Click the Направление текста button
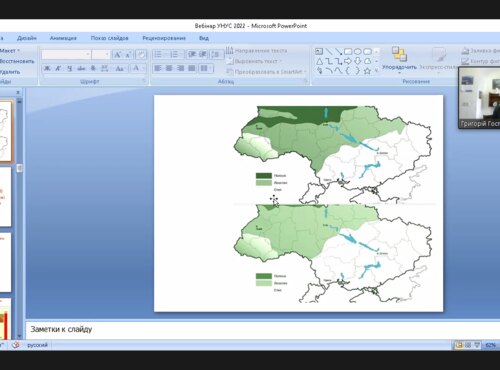The width and height of the screenshot is (500, 370). point(257,51)
